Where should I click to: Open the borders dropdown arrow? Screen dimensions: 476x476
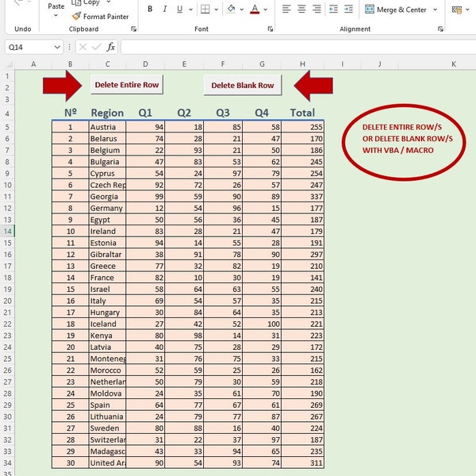click(216, 10)
